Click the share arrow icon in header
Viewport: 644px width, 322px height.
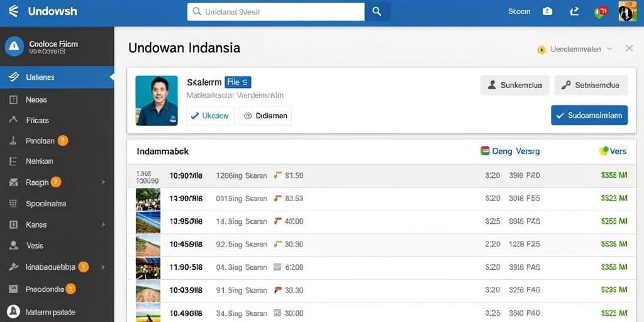[x=574, y=11]
